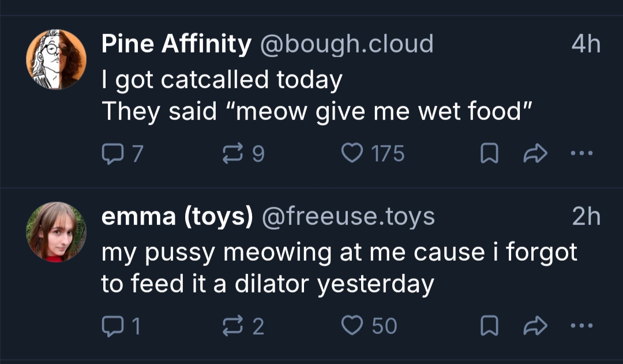Click the Pine Affinity display name

coord(177,44)
